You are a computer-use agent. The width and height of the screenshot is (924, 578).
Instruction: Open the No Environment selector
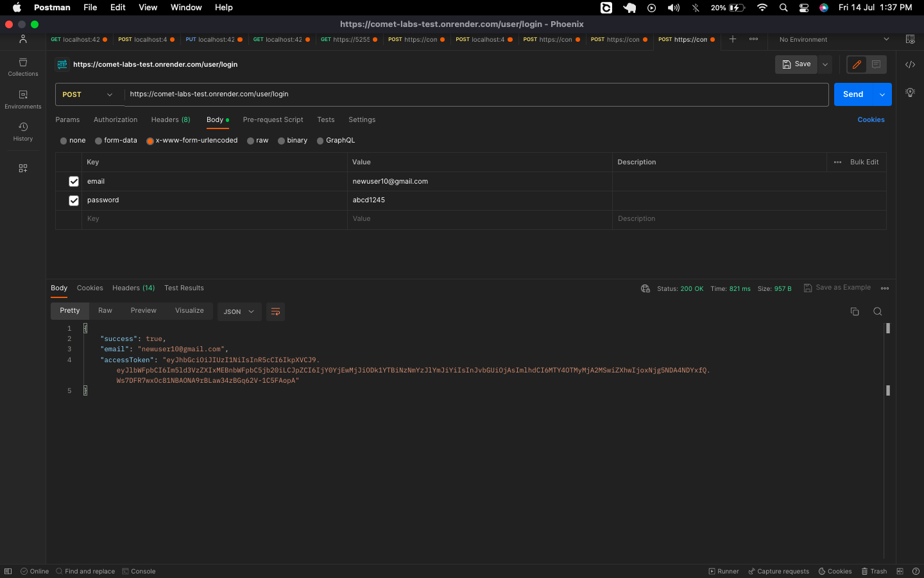coord(834,39)
